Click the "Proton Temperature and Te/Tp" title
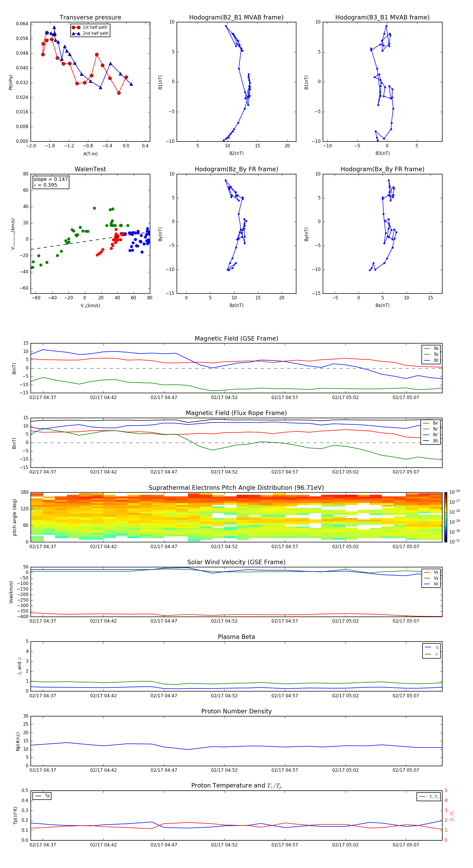 pyautogui.click(x=236, y=786)
